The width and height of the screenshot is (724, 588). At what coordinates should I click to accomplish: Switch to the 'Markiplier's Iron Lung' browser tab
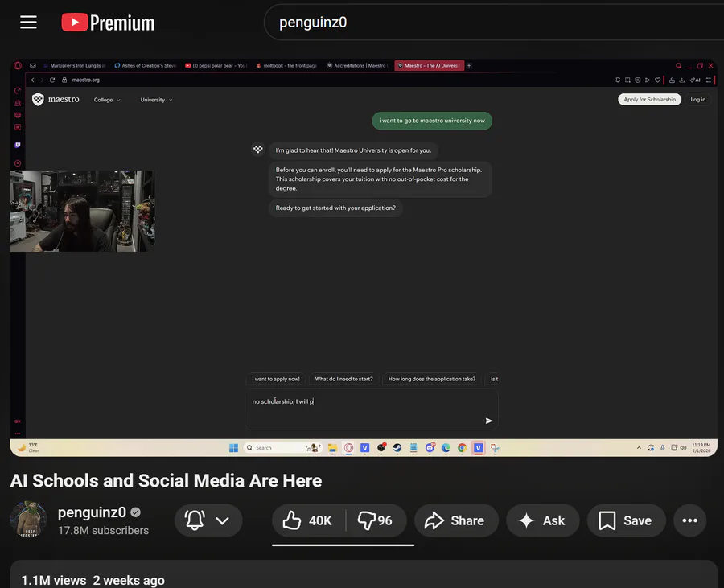point(74,65)
